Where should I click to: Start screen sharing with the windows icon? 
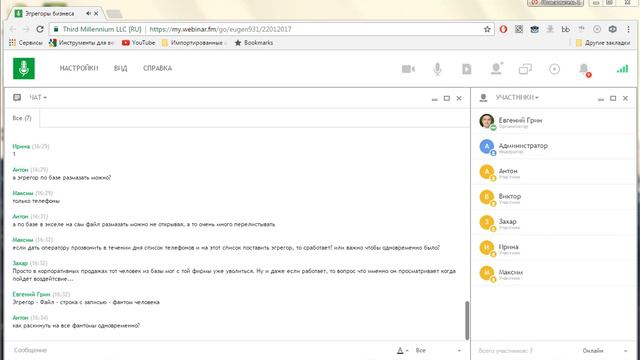pyautogui.click(x=525, y=69)
